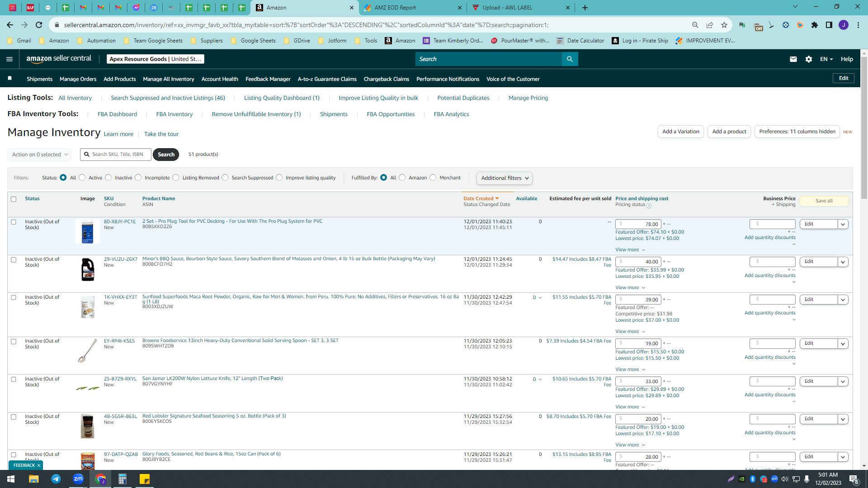Switch to the AMZ EOD Report tab
The height and width of the screenshot is (488, 868).
(413, 8)
